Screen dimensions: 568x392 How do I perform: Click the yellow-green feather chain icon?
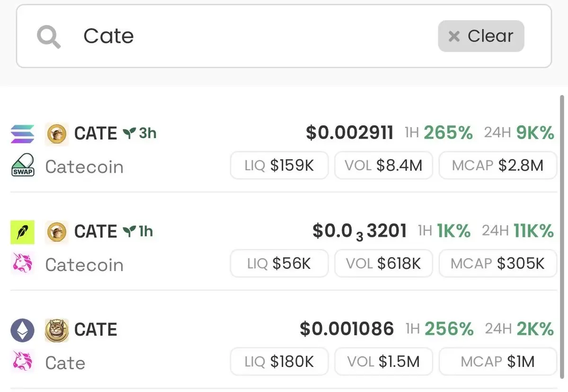[22, 232]
